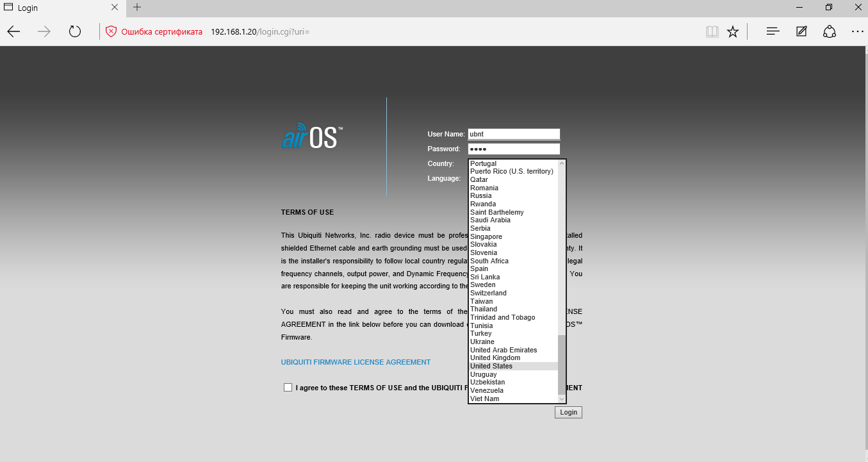868x462 pixels.
Task: Select Uruguay in the country list
Action: (x=513, y=374)
